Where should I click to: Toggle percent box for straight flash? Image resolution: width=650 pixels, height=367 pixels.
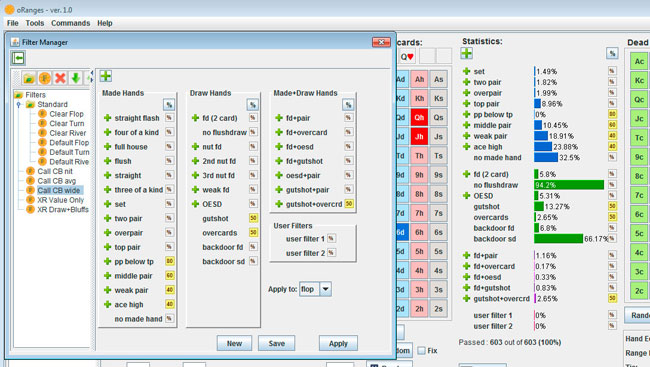(169, 118)
